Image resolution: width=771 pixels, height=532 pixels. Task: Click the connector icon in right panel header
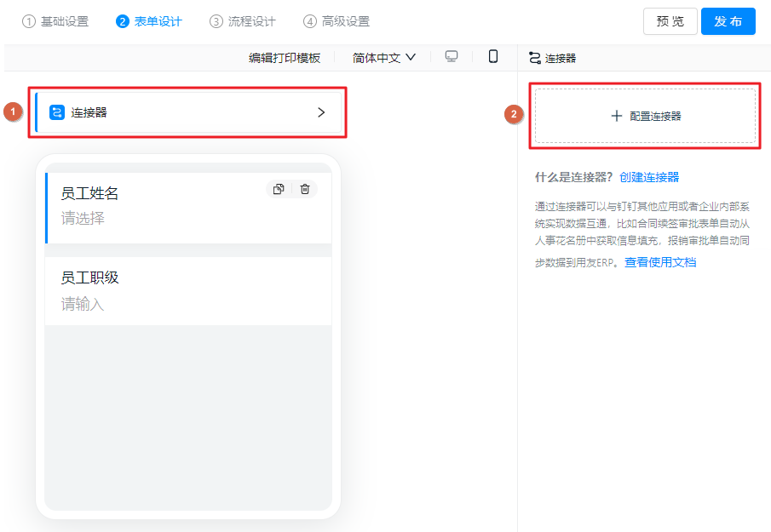535,56
